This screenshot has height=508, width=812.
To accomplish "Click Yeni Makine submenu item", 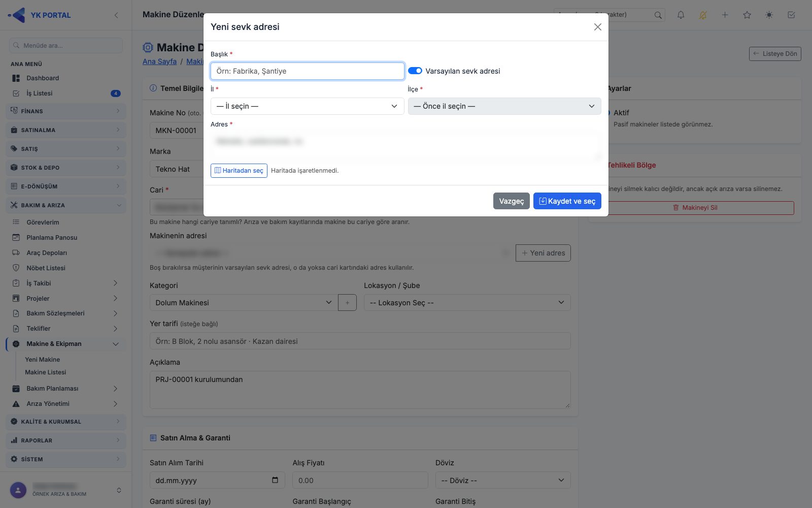I will click(43, 360).
